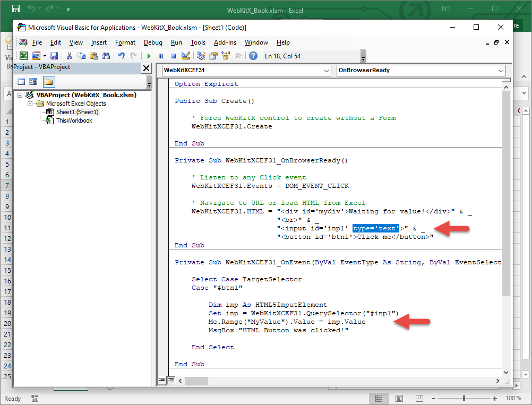The image size is (532, 405).
Task: Toggle Design Mode in the VBA toolbar
Action: (x=186, y=56)
